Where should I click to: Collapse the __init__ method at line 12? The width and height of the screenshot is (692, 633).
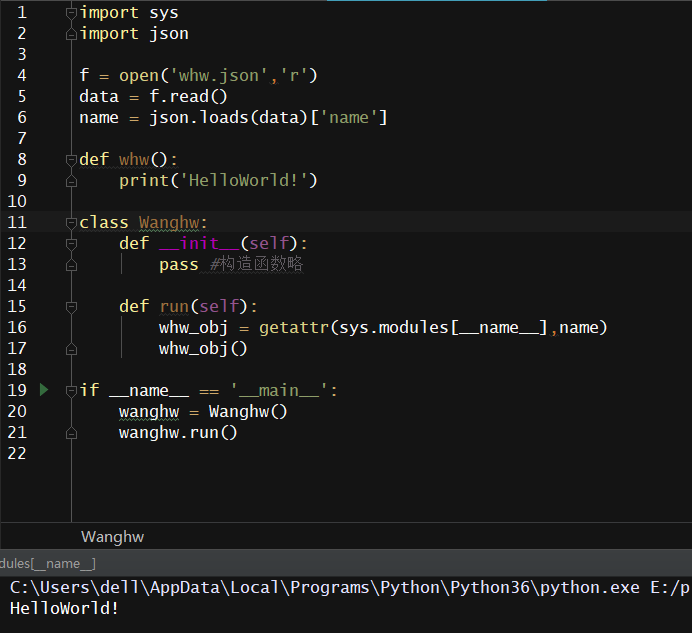tap(71, 244)
